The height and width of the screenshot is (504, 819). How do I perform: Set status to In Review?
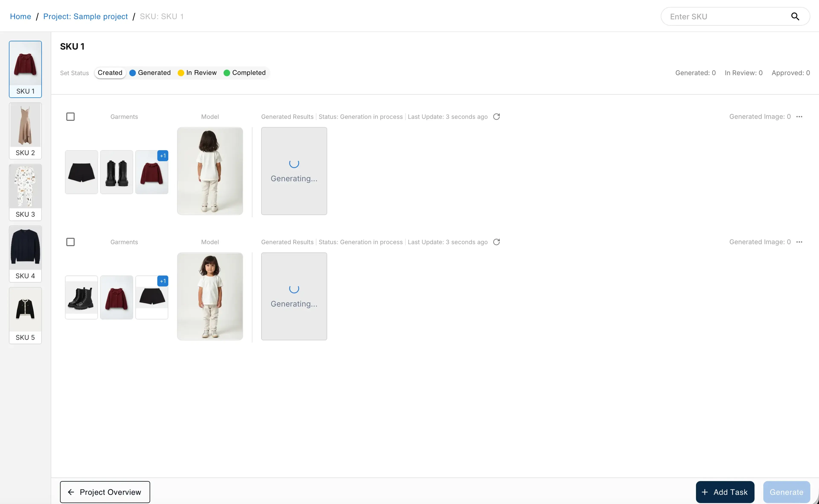[x=197, y=73]
